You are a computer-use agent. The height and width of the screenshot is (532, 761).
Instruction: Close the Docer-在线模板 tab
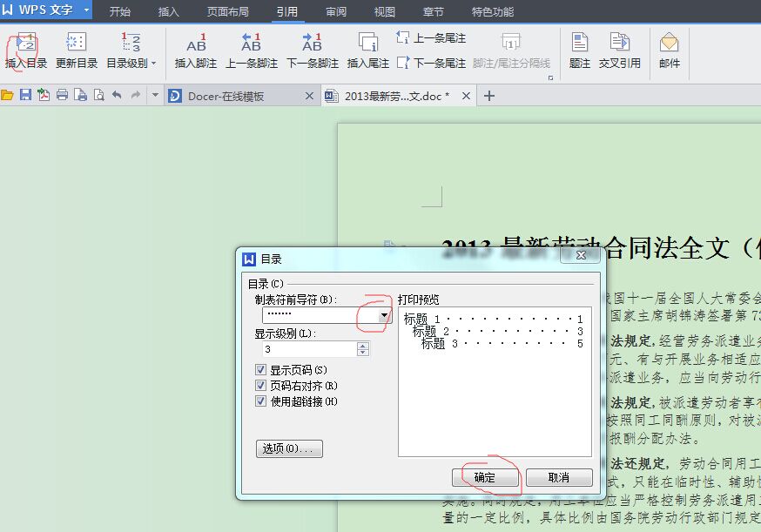tap(309, 96)
